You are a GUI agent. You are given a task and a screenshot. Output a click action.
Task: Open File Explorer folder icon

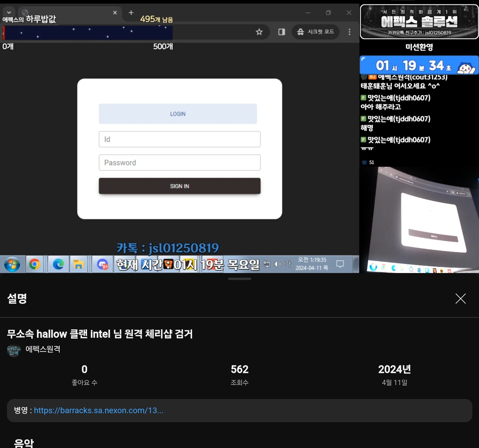[78, 264]
